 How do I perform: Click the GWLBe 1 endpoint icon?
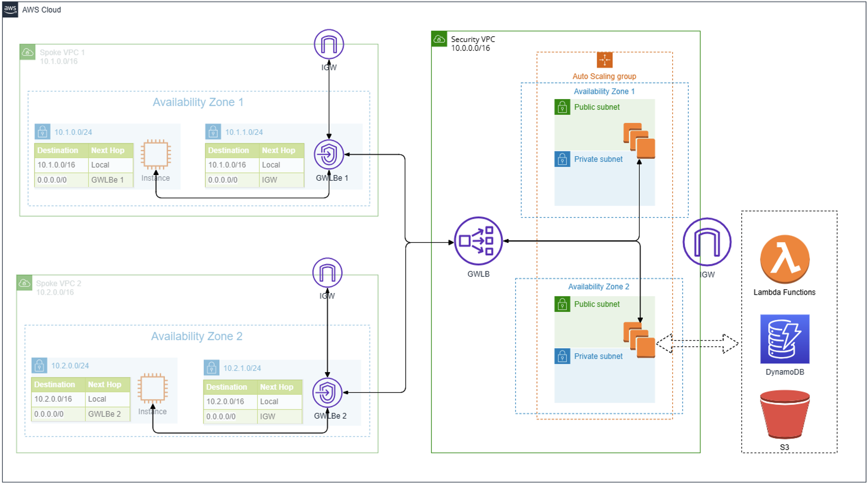328,154
